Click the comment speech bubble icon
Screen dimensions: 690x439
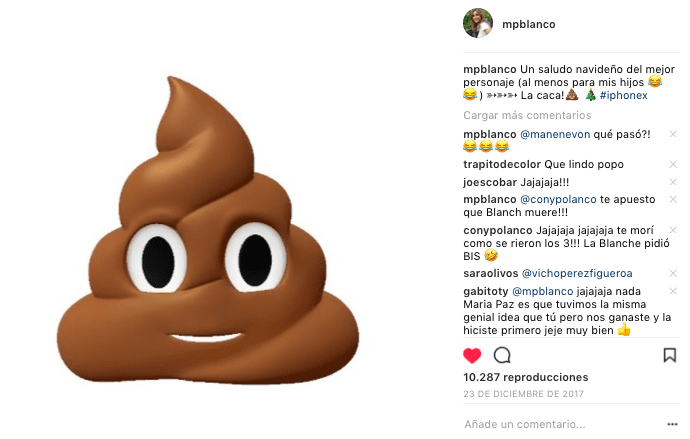pyautogui.click(x=502, y=355)
